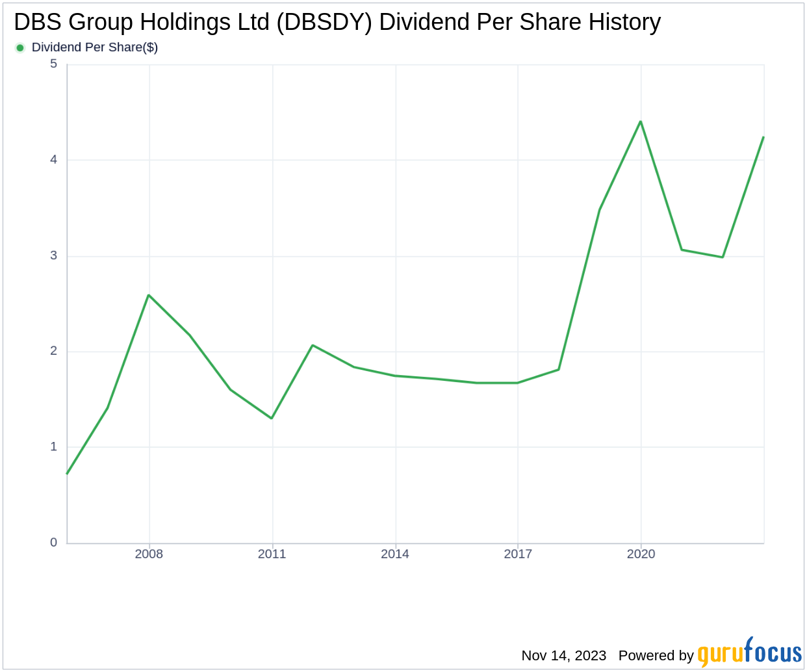The width and height of the screenshot is (807, 672).
Task: Click the y-axis value 0
Action: pyautogui.click(x=54, y=542)
